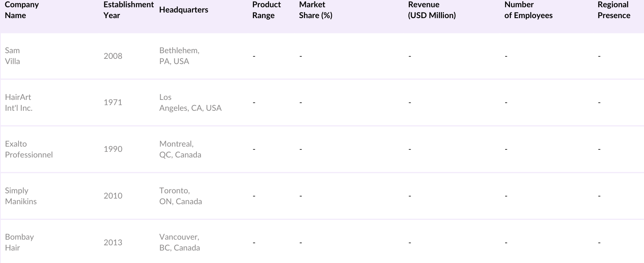The height and width of the screenshot is (263, 644).
Task: Click the 1971 establishment year cell
Action: click(x=113, y=103)
